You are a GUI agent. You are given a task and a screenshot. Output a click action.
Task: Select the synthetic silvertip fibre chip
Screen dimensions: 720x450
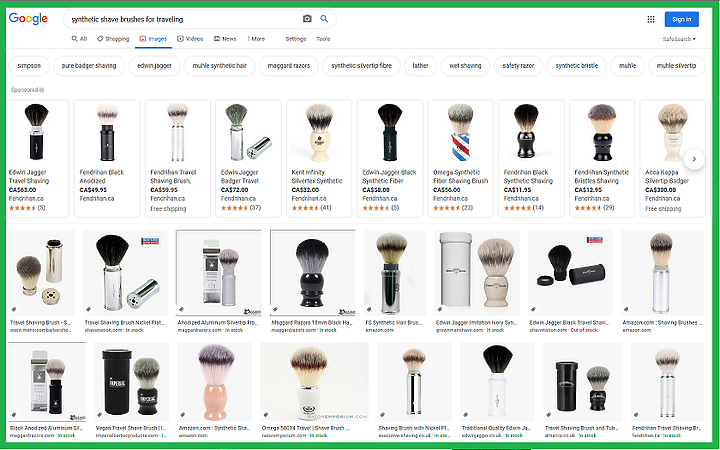pos(361,66)
